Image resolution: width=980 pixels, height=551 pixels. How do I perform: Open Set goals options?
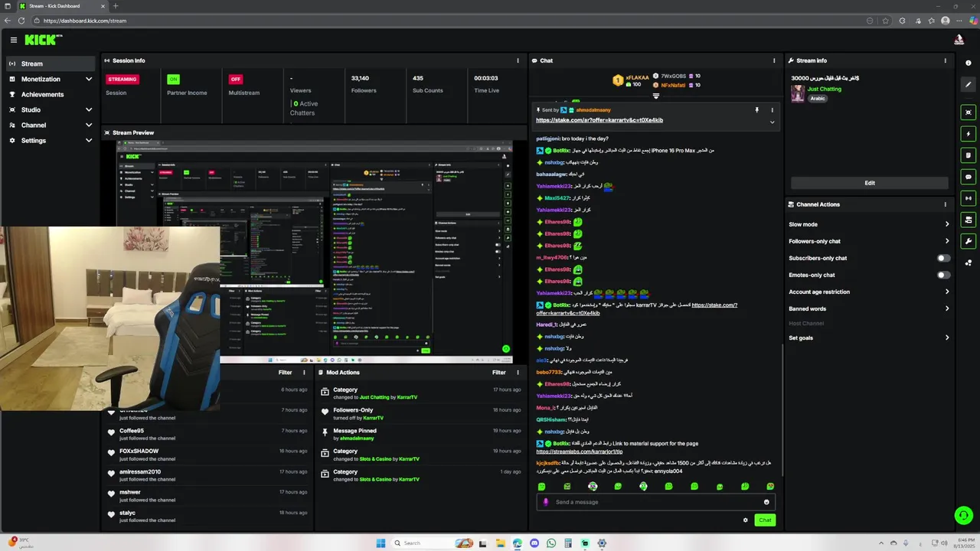[x=869, y=337]
